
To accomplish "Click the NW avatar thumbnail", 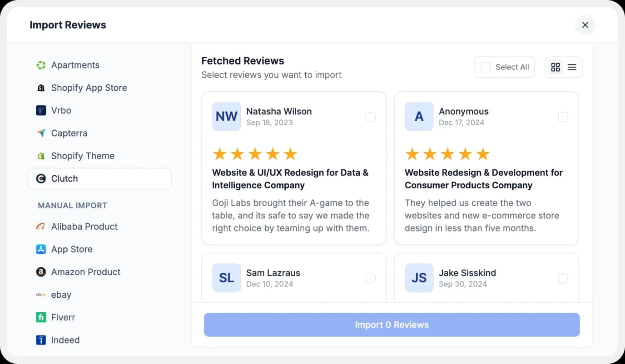I will (227, 117).
